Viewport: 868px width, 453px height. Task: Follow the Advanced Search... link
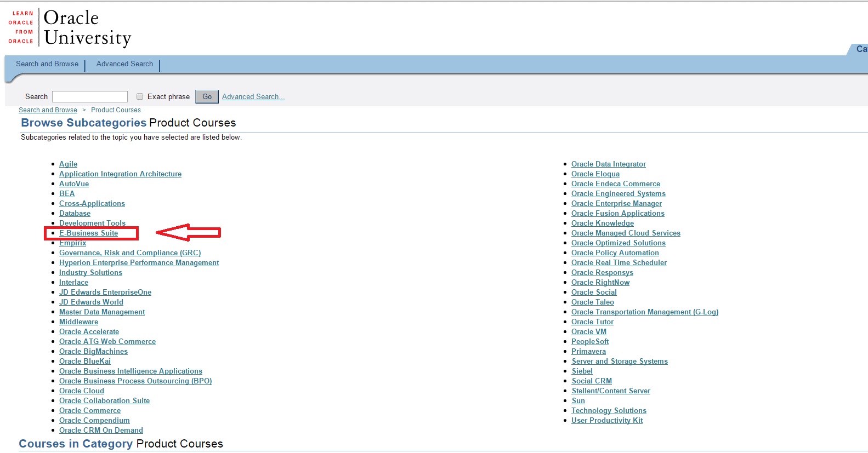[253, 97]
